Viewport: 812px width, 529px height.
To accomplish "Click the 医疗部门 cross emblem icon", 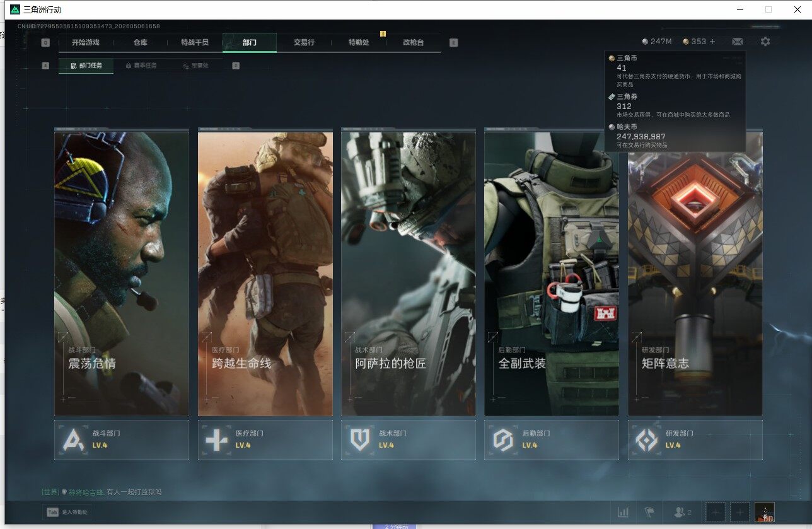I will tap(217, 440).
